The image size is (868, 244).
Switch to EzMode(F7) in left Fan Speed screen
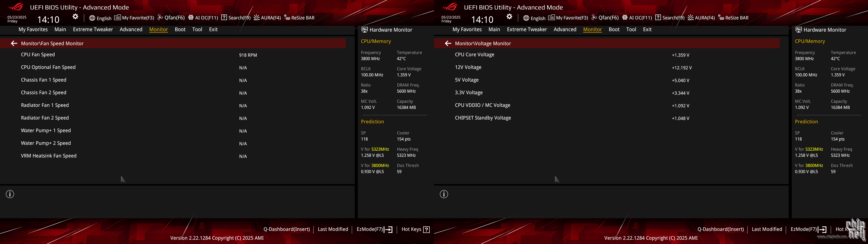pyautogui.click(x=374, y=229)
